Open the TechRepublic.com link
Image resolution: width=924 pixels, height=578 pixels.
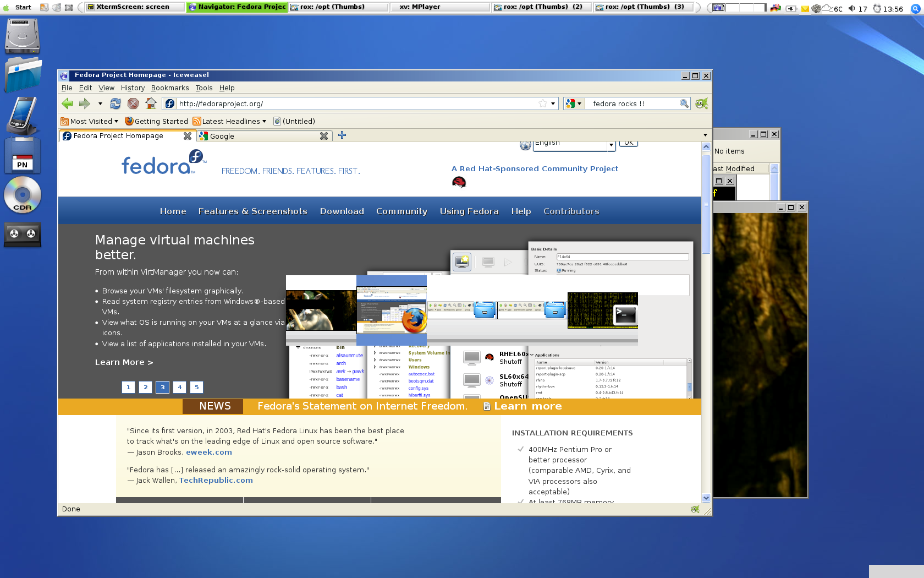point(216,481)
